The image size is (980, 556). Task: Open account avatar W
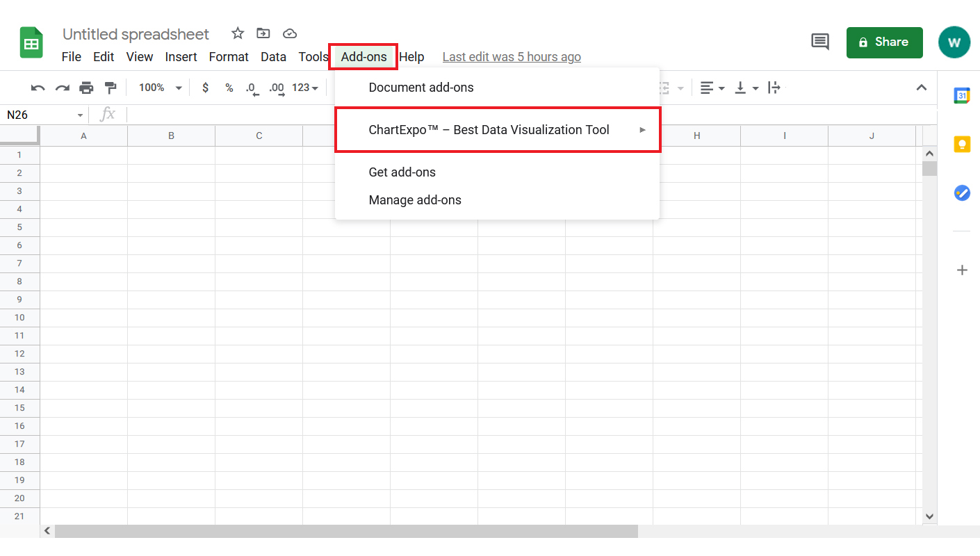click(x=954, y=42)
